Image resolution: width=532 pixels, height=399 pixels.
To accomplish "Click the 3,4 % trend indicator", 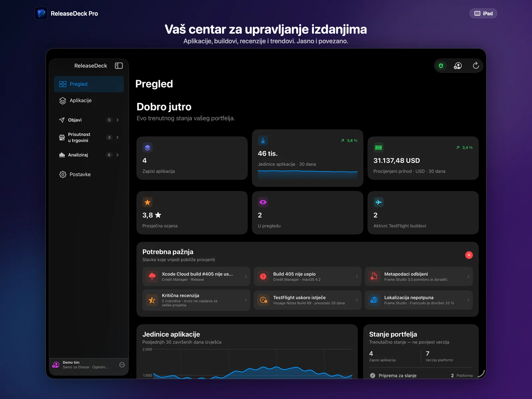I will tap(465, 148).
